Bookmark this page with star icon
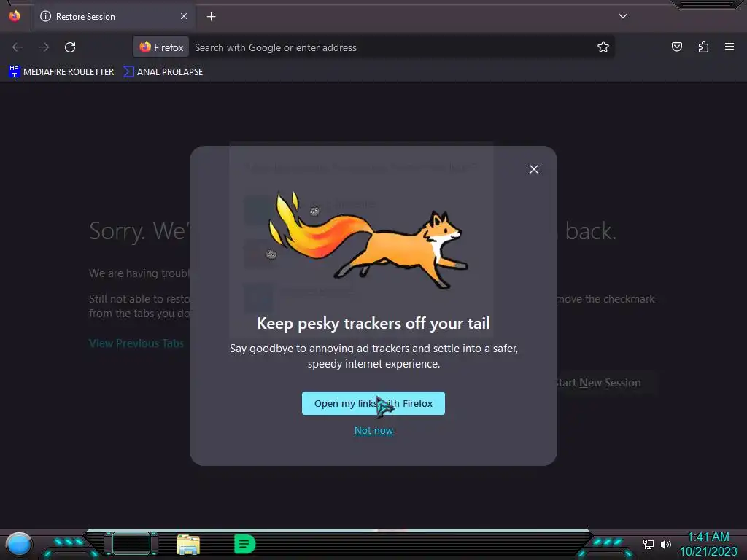Image resolution: width=747 pixels, height=560 pixels. [x=603, y=47]
